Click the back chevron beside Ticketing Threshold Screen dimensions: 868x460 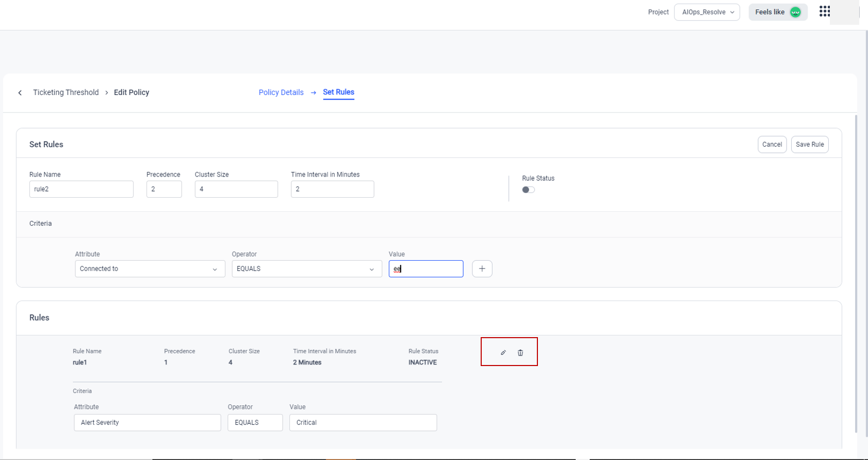point(20,93)
